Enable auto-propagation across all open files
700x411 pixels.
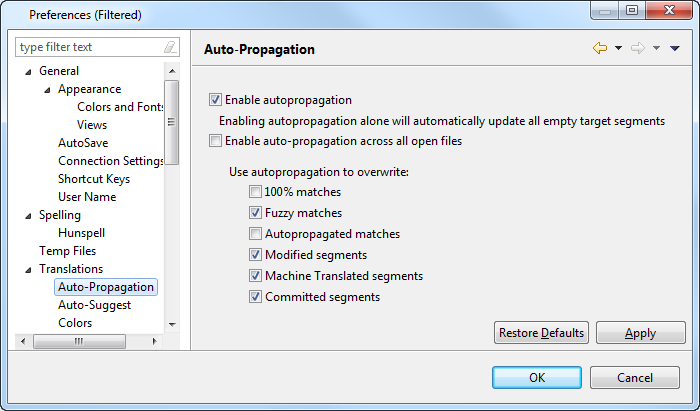(215, 141)
